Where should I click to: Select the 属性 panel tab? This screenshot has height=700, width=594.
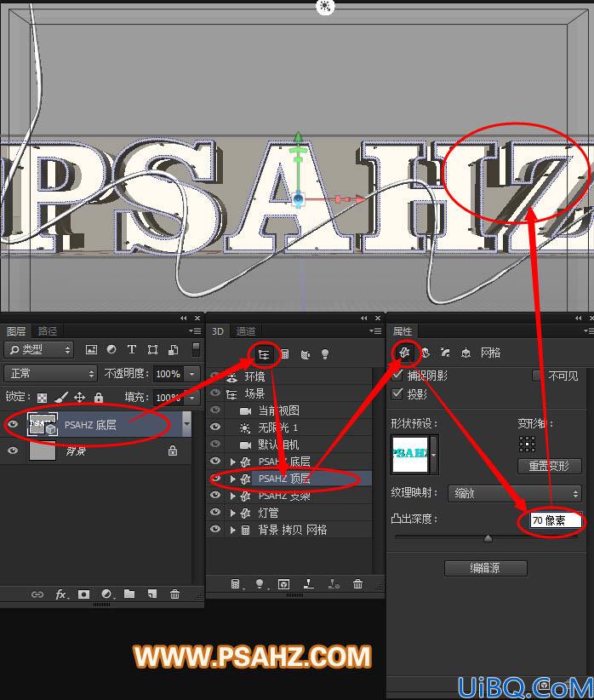point(403,331)
